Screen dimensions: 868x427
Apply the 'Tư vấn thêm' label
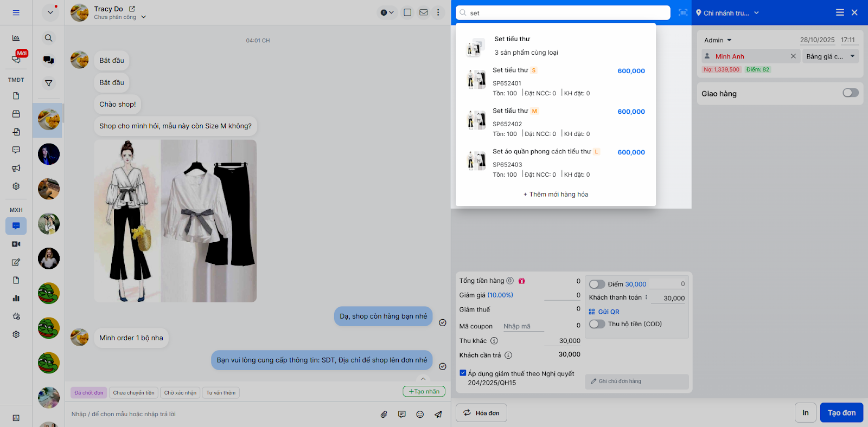tap(221, 393)
